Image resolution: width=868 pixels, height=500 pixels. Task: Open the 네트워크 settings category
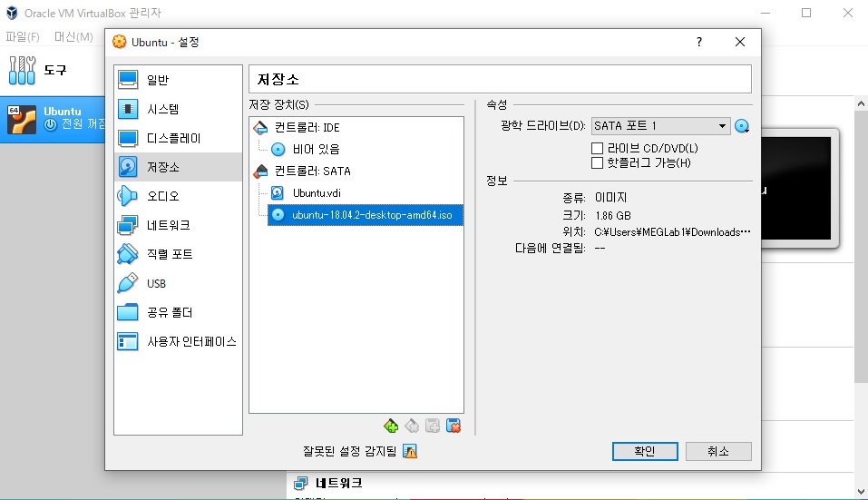coord(178,225)
